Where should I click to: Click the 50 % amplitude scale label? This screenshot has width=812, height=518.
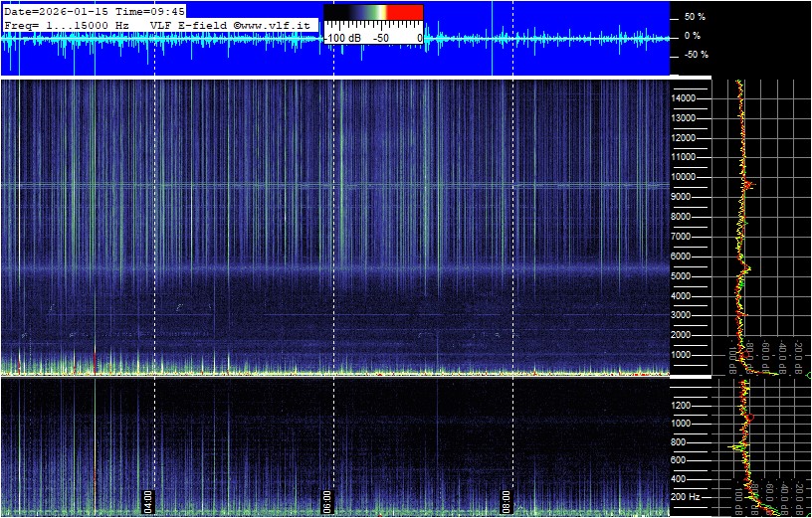694,18
